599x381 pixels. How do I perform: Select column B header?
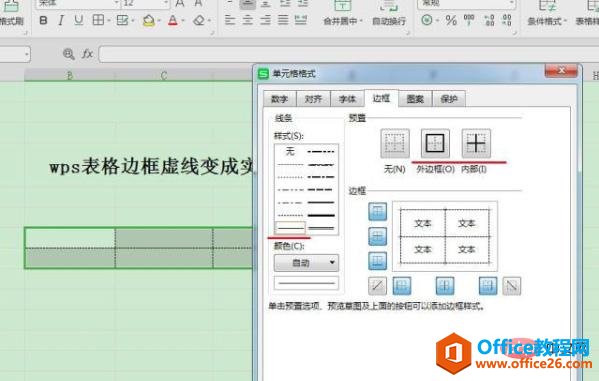(70, 76)
